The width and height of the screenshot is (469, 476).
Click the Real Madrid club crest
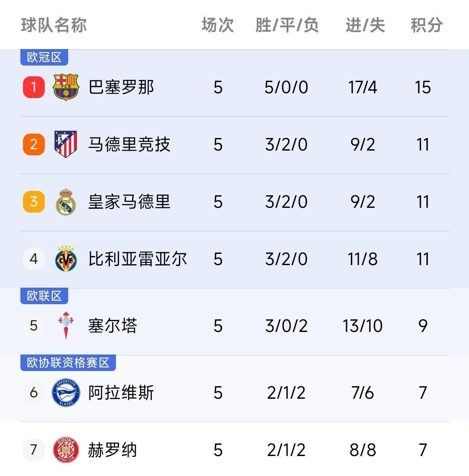tap(66, 202)
